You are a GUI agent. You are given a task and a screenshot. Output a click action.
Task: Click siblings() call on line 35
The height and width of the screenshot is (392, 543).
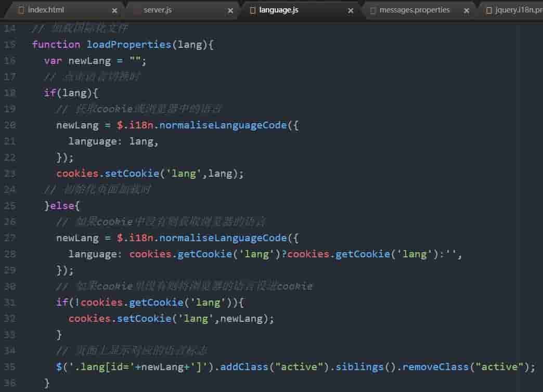365,367
